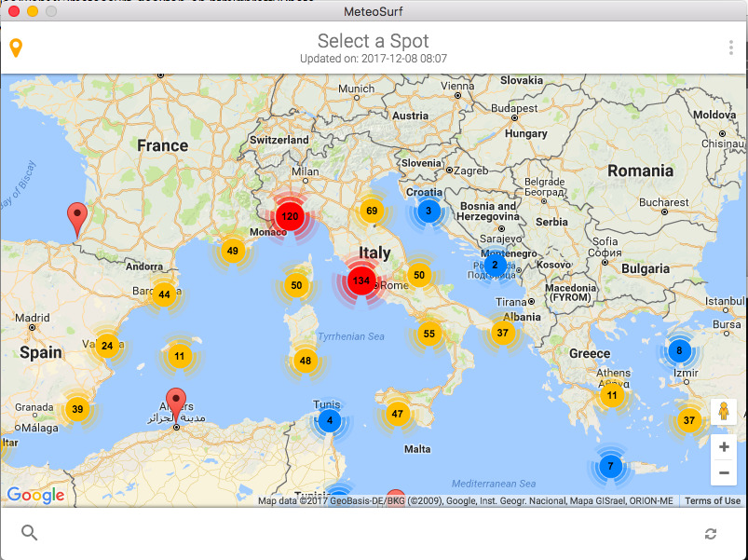This screenshot has height=560, width=748.
Task: Select the red pin at Algiers
Action: (176, 405)
